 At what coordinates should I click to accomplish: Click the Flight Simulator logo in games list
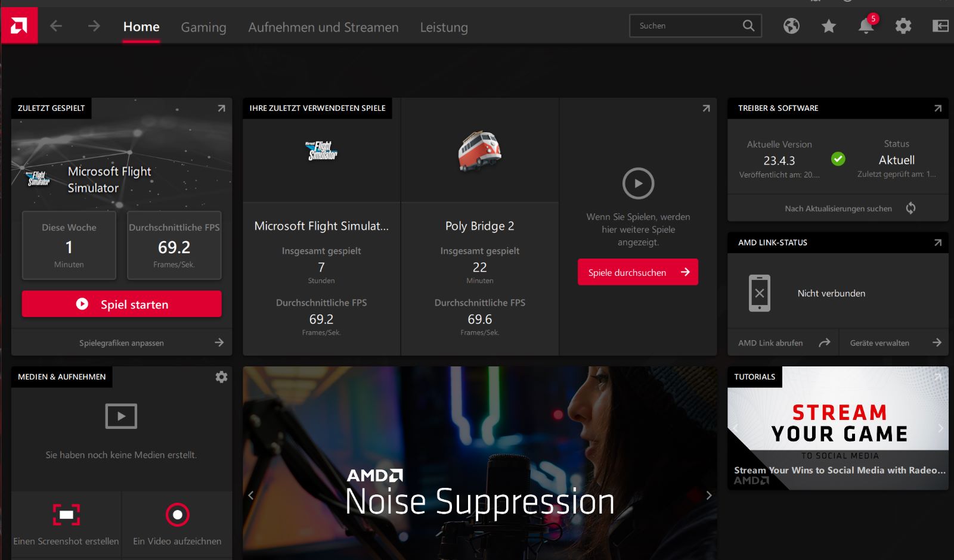pyautogui.click(x=321, y=151)
